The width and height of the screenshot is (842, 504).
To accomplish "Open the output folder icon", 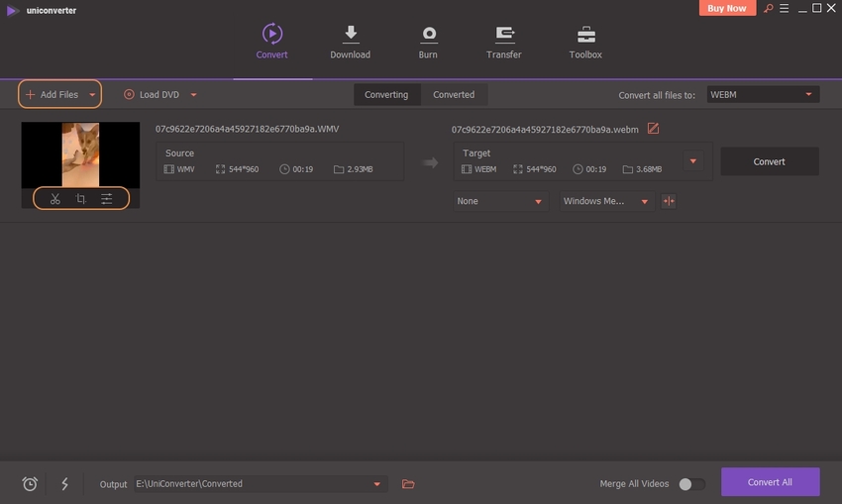I will pyautogui.click(x=408, y=484).
